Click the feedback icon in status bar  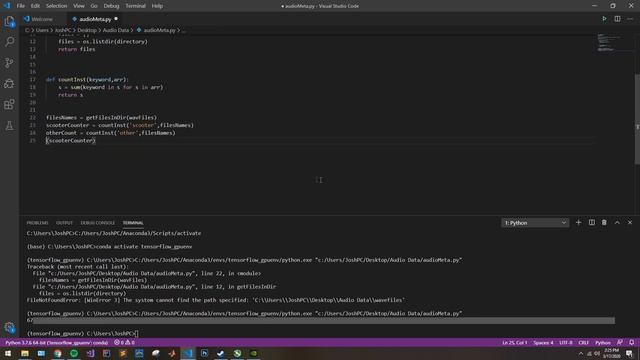pos(620,342)
